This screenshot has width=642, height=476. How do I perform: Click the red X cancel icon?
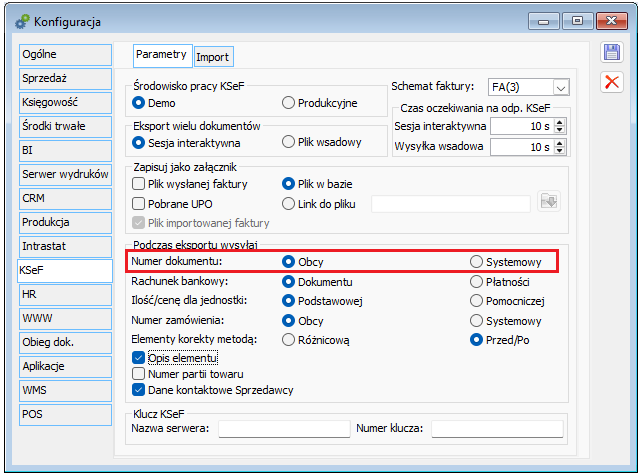click(611, 82)
